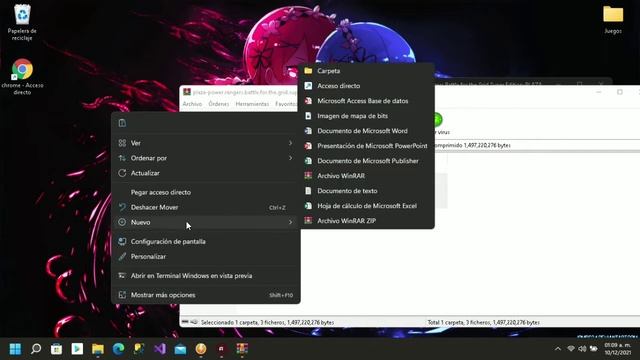
Task: Open the dark red app on the taskbar
Action: click(x=221, y=349)
